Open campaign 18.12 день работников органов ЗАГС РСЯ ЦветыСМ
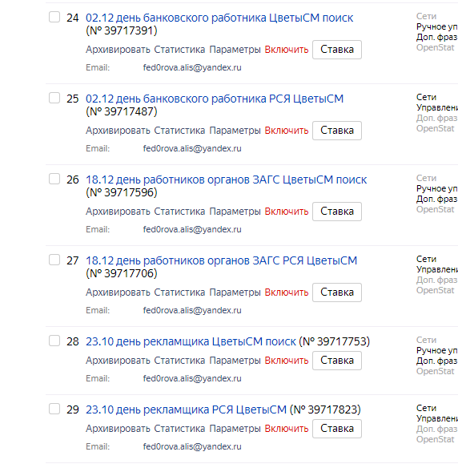458x476 pixels. pos(222,260)
